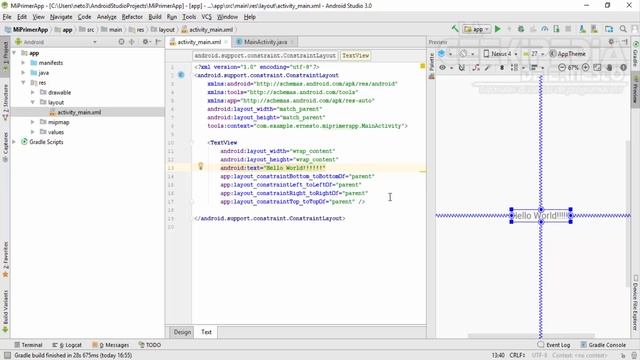Toggle the Gradle tool window tab

point(636,53)
